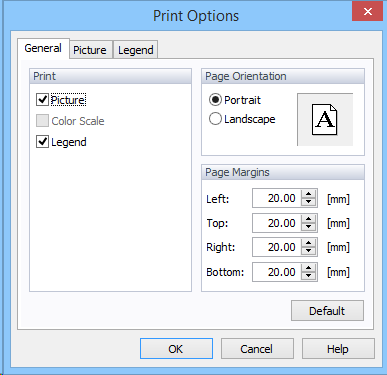Select the Portrait orientation radio button
This screenshot has width=387, height=375.
pos(215,100)
